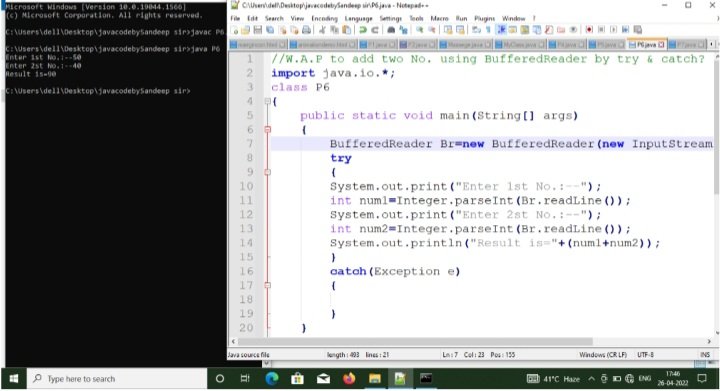Click the Zoom Out toolbar icon
Viewport: 720px width, 391px height.
(x=432, y=30)
